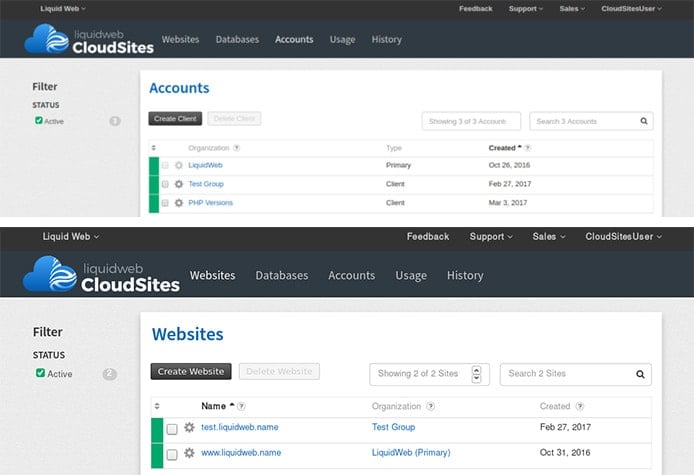The width and height of the screenshot is (694, 475).
Task: Click help icon beside Name column header
Action: pos(241,406)
